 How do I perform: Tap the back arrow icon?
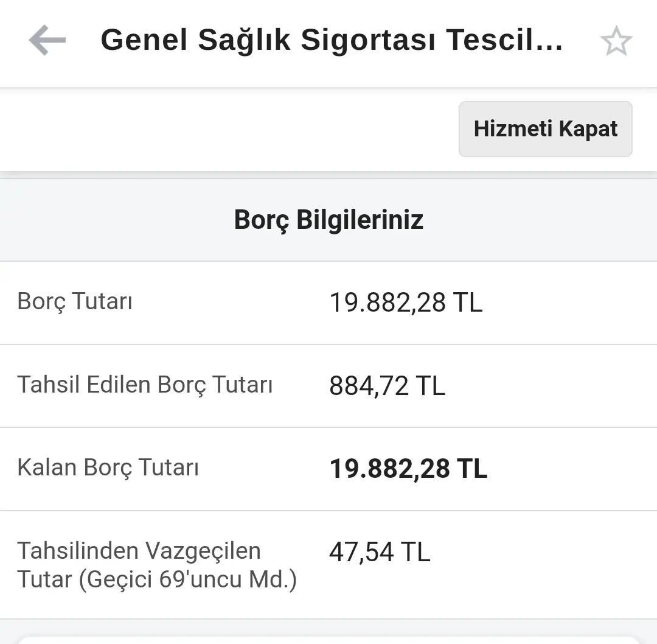[47, 40]
